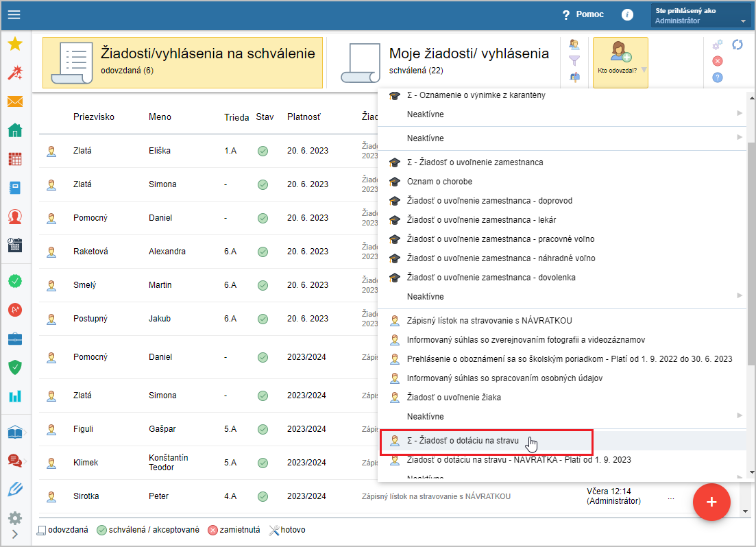This screenshot has height=547, width=756.
Task: Open the chat bubbles sidebar icon
Action: coord(15,461)
